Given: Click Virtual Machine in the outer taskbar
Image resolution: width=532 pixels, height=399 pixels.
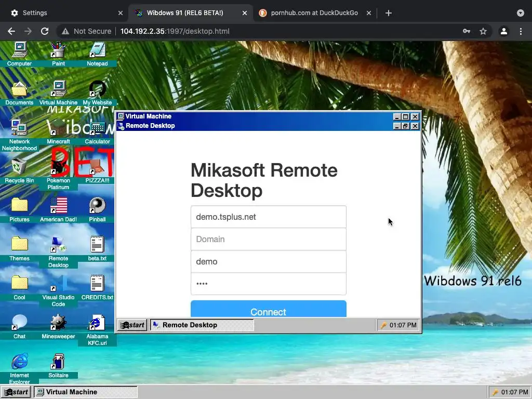Looking at the screenshot, I should pos(86,392).
